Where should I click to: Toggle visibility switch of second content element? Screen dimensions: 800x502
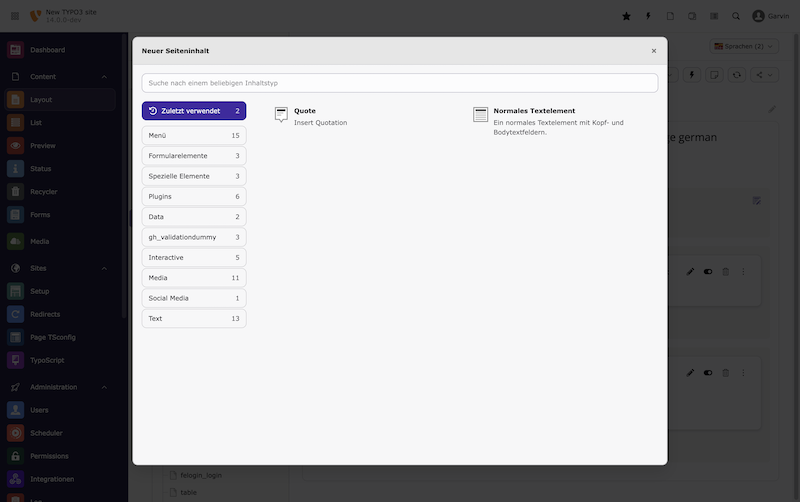coord(708,372)
